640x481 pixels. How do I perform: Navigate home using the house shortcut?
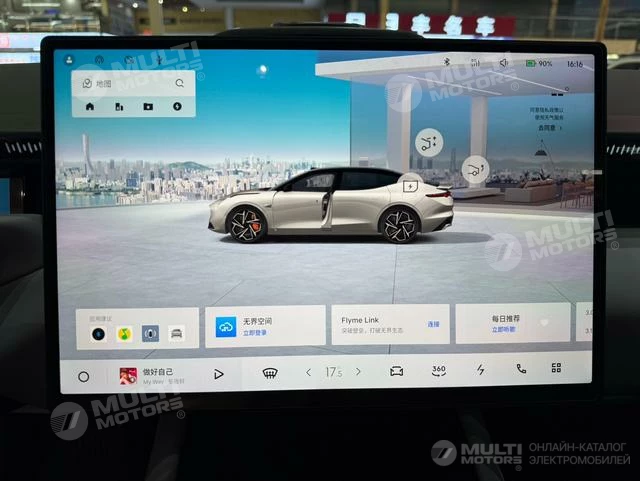click(x=90, y=106)
